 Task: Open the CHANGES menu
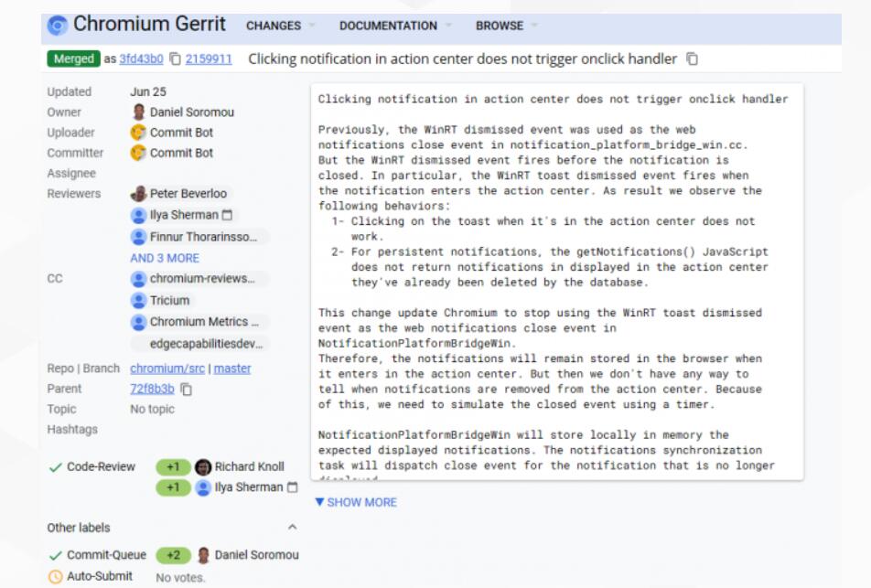pyautogui.click(x=274, y=26)
